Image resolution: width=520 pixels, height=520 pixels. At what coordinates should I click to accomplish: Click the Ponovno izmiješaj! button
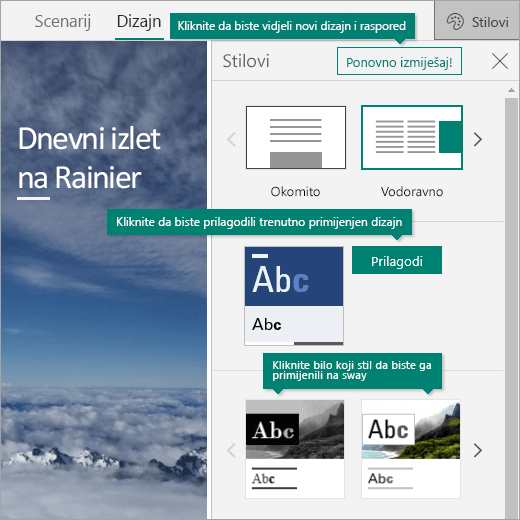[399, 61]
